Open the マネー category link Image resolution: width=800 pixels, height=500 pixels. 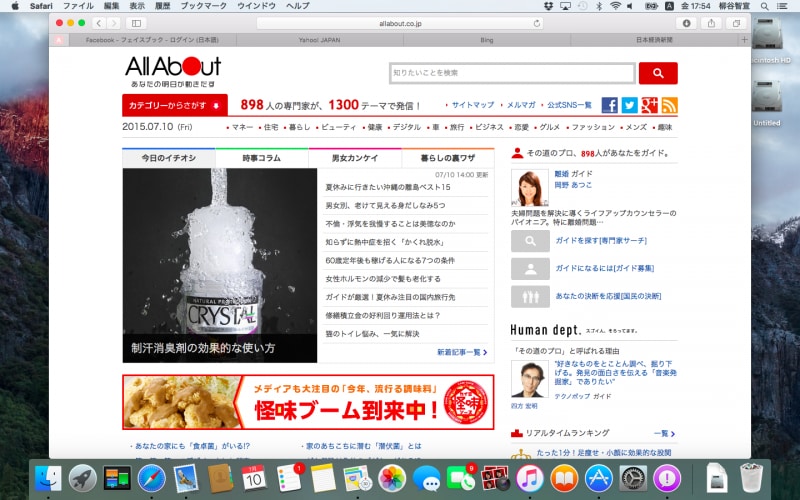(x=242, y=127)
